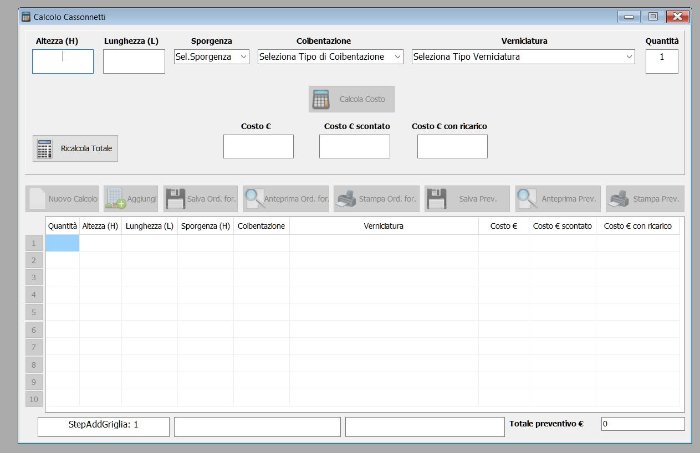The image size is (700, 453).
Task: Click the Costo € con ricarico column header
Action: click(638, 226)
